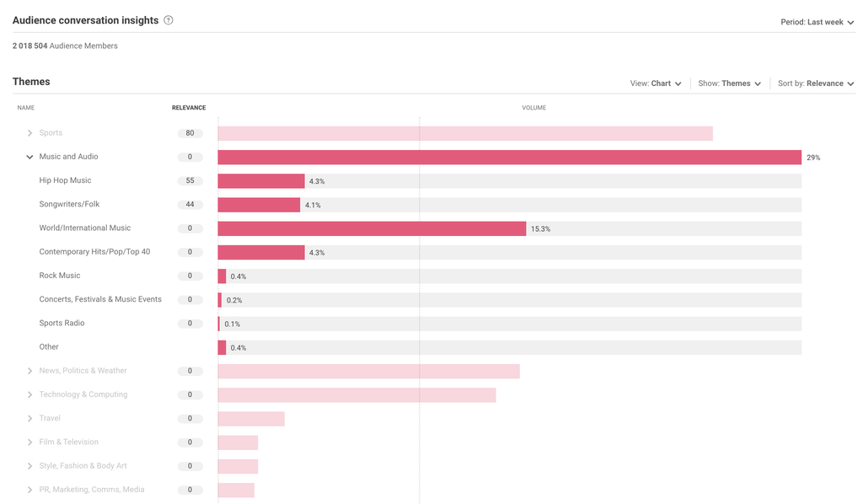Click the help icon beside Audience conversation insights
Viewport: 863px width, 504px height.
click(x=169, y=20)
